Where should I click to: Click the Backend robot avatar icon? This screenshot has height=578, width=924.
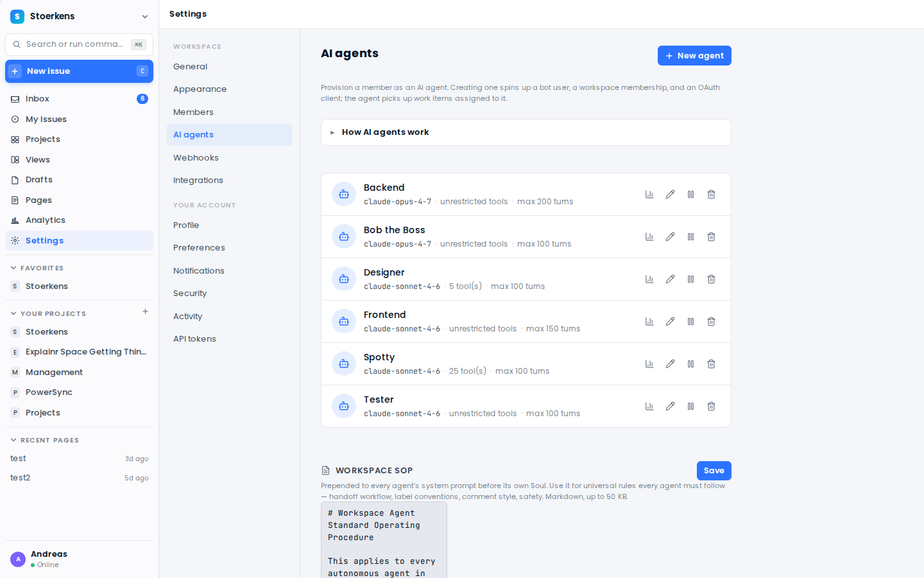(x=344, y=194)
